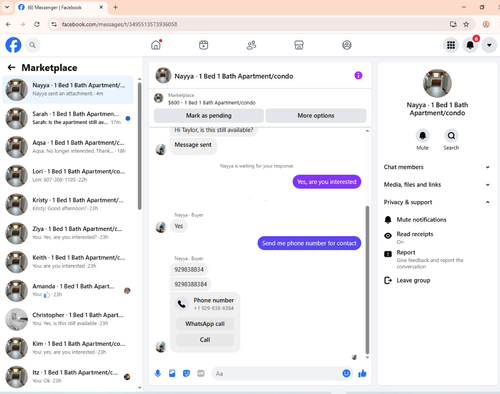Open the apps grid menu

tap(451, 45)
